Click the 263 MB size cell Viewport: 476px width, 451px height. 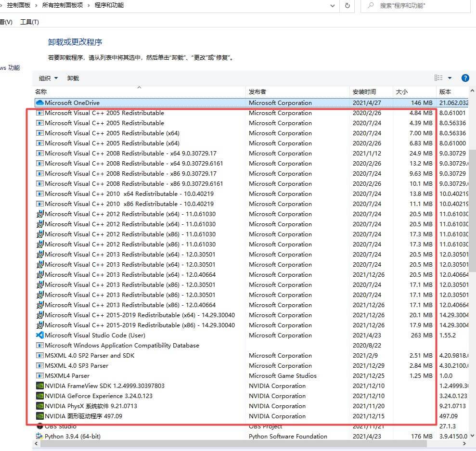[x=422, y=335]
